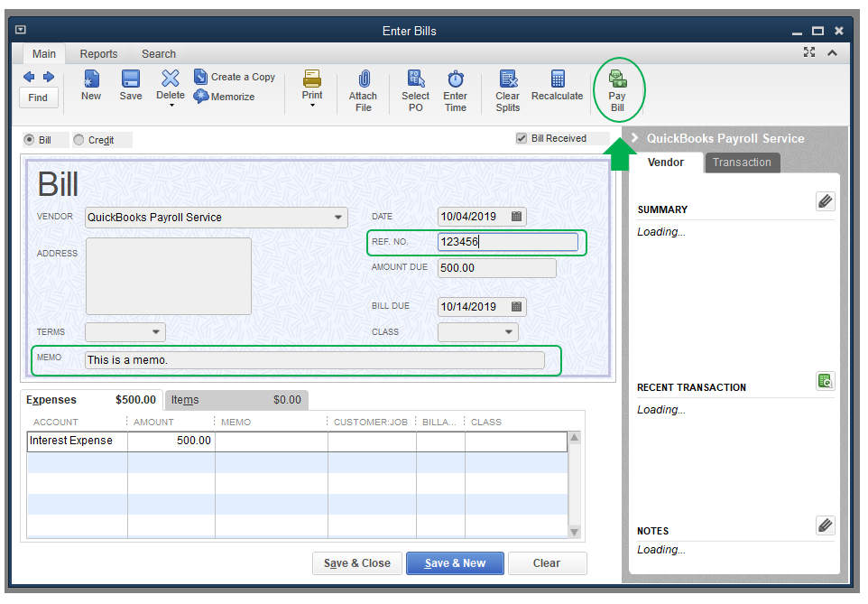Click the Clear Splits icon

tap(507, 89)
